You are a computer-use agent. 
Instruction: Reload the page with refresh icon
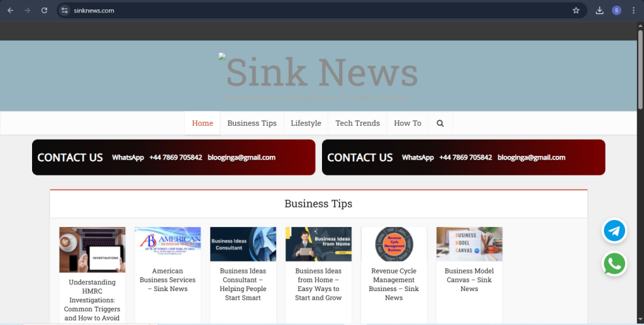click(x=44, y=10)
